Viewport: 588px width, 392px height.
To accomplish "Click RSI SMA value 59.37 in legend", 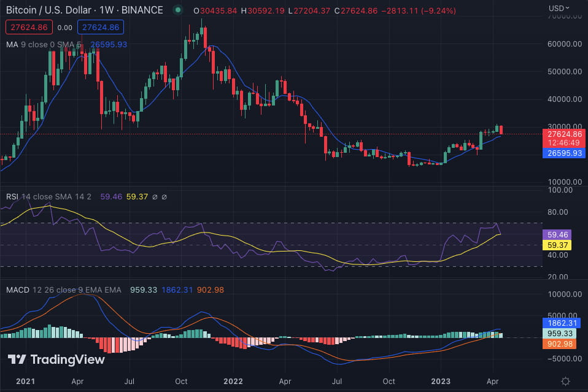I will click(x=137, y=197).
